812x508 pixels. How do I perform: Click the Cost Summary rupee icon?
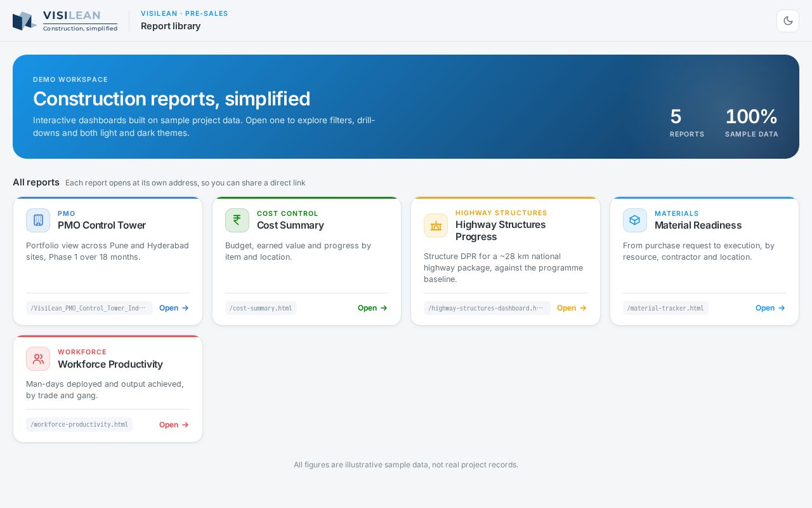(x=237, y=220)
